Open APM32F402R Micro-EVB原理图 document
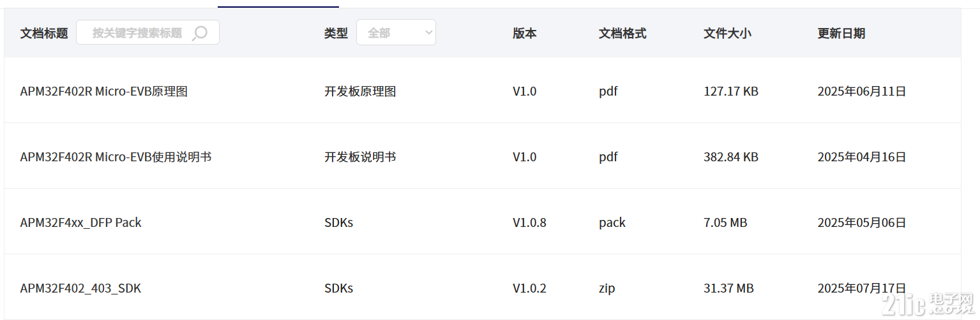The image size is (980, 320). pyautogui.click(x=103, y=91)
